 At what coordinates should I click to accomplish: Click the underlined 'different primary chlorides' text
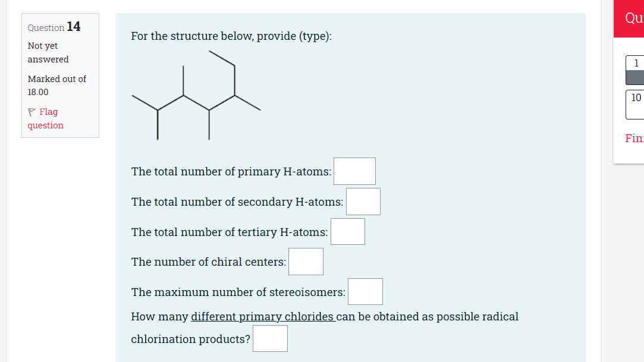tap(262, 316)
